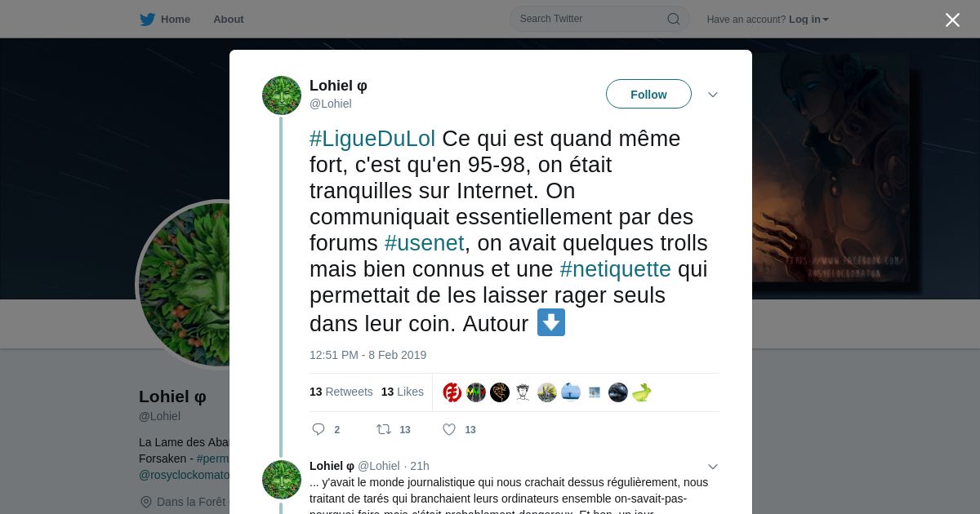Click the green frog liker avatar
The width and height of the screenshot is (980, 514).
coord(642,392)
